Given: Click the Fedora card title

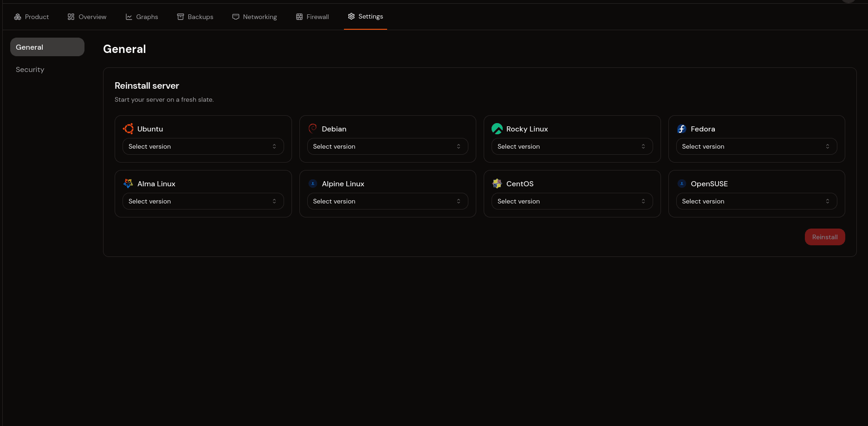Looking at the screenshot, I should pyautogui.click(x=703, y=129).
